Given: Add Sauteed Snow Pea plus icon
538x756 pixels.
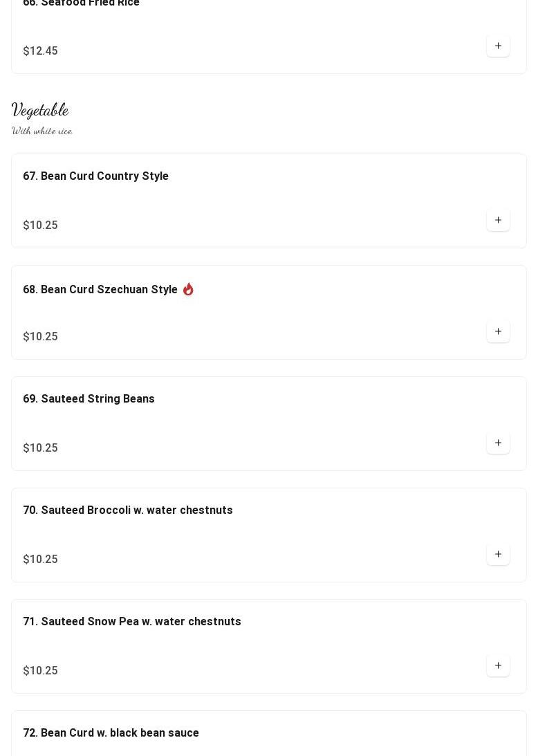Looking at the screenshot, I should point(498,665).
